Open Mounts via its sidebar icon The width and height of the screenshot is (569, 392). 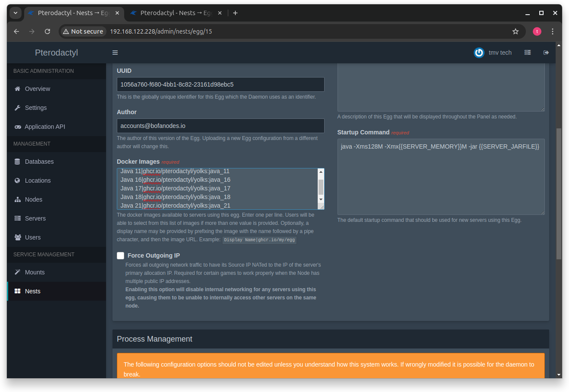point(17,272)
